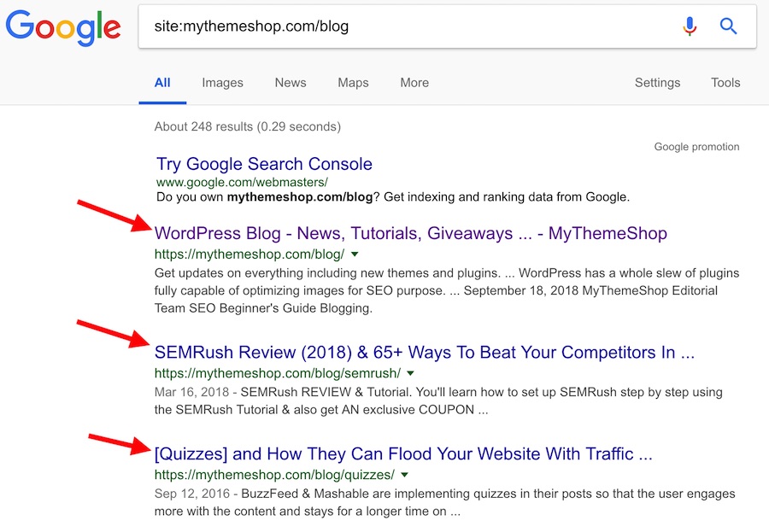Switch to the Images tab

coord(223,83)
